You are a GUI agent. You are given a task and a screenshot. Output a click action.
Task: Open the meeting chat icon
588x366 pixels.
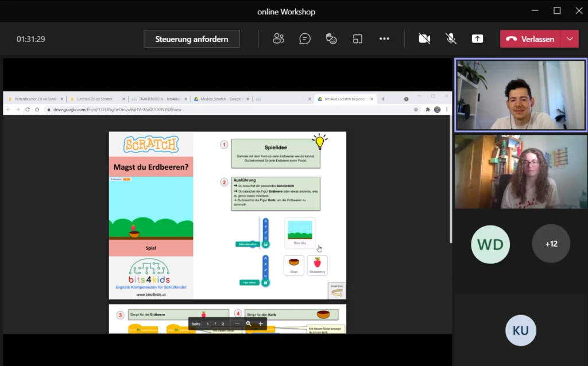(x=305, y=38)
